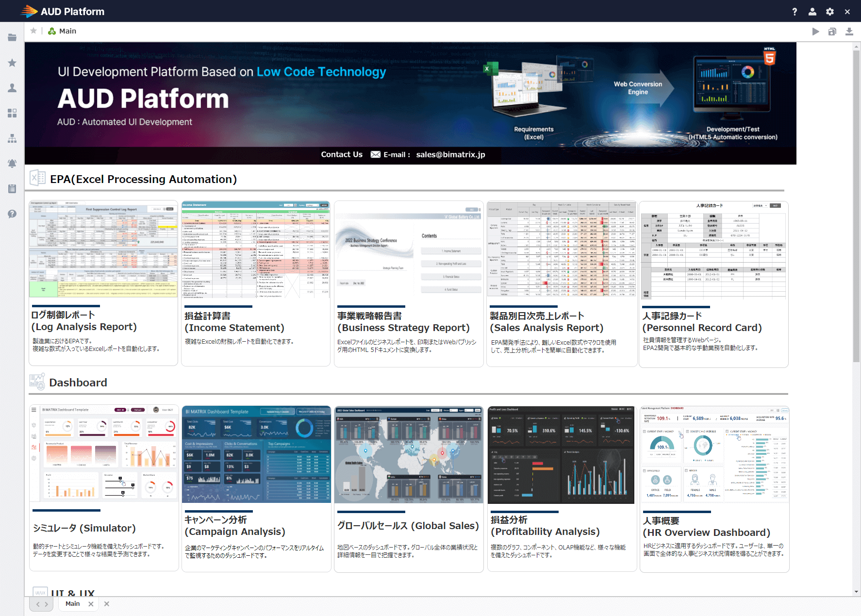Click the run play button in toolbar
Screen dimensions: 861x616
coord(815,32)
